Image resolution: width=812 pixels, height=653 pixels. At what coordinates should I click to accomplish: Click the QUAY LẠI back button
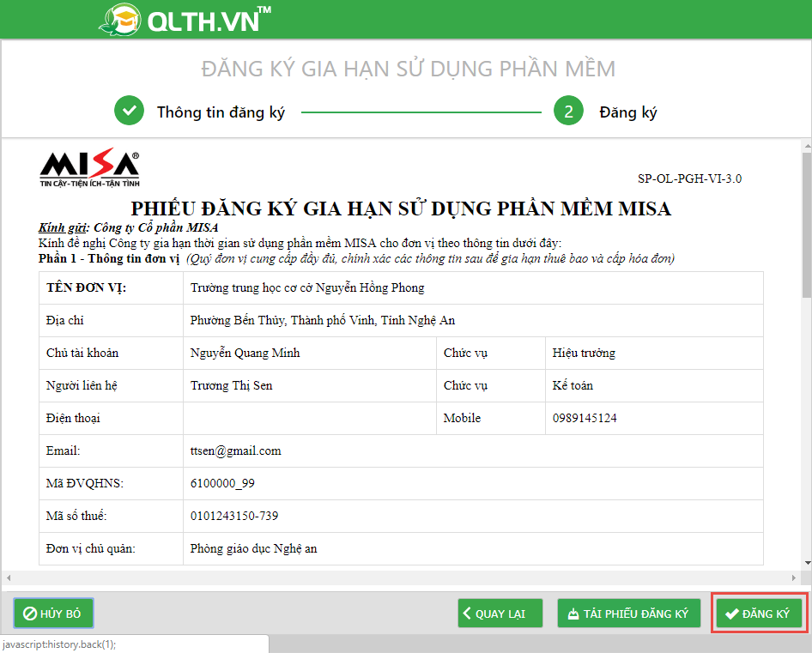(x=500, y=614)
